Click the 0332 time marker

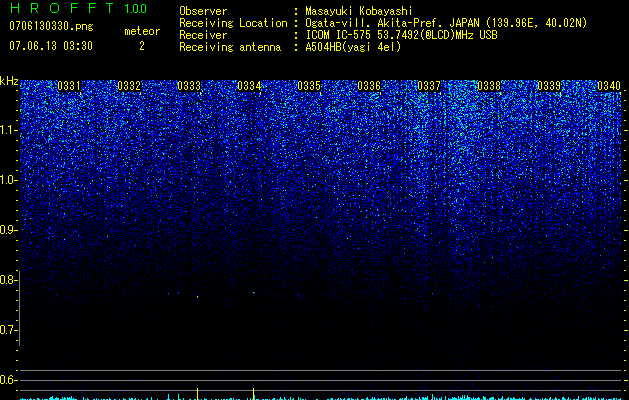tap(129, 86)
